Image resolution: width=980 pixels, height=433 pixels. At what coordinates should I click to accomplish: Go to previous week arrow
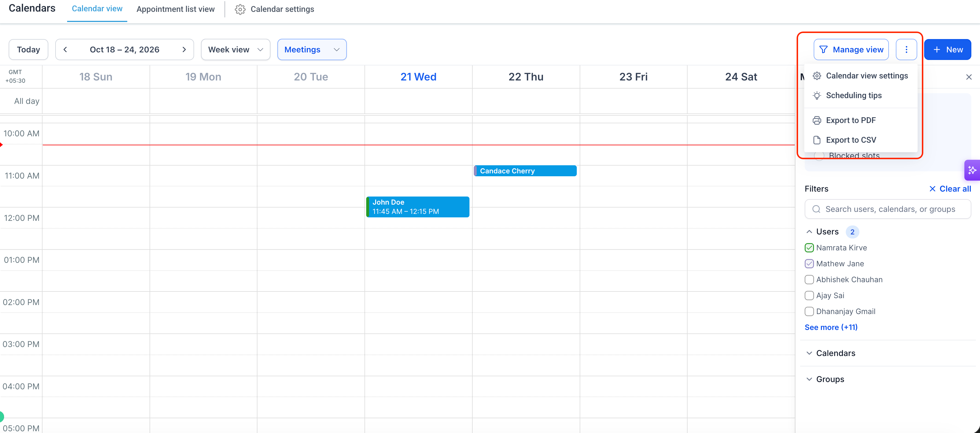click(65, 49)
